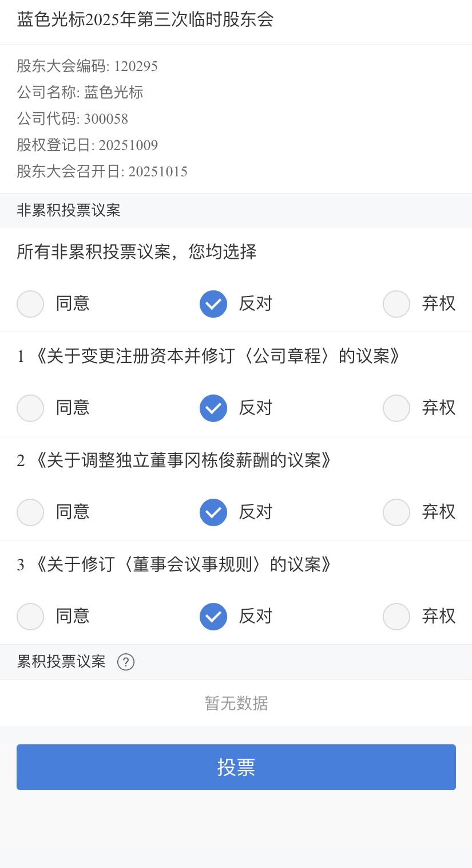Pick 弃权 for proposal 3 董事会议事规则

tap(396, 616)
